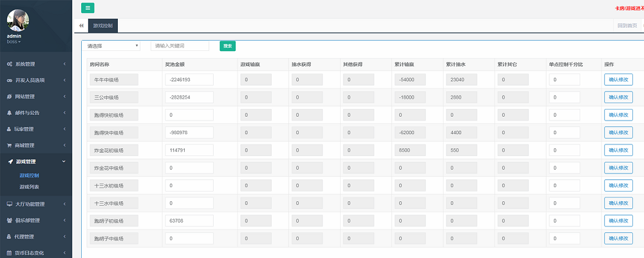Click the green 搜索 search button

227,46
